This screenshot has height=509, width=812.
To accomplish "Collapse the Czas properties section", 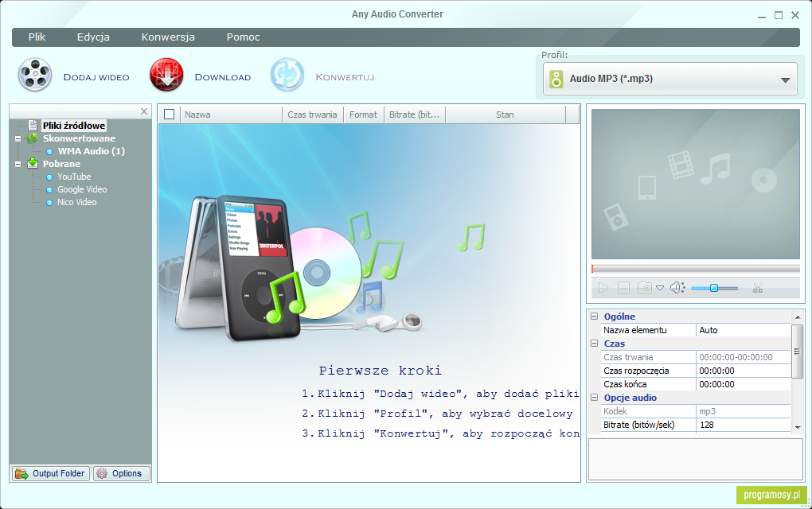I will (595, 343).
